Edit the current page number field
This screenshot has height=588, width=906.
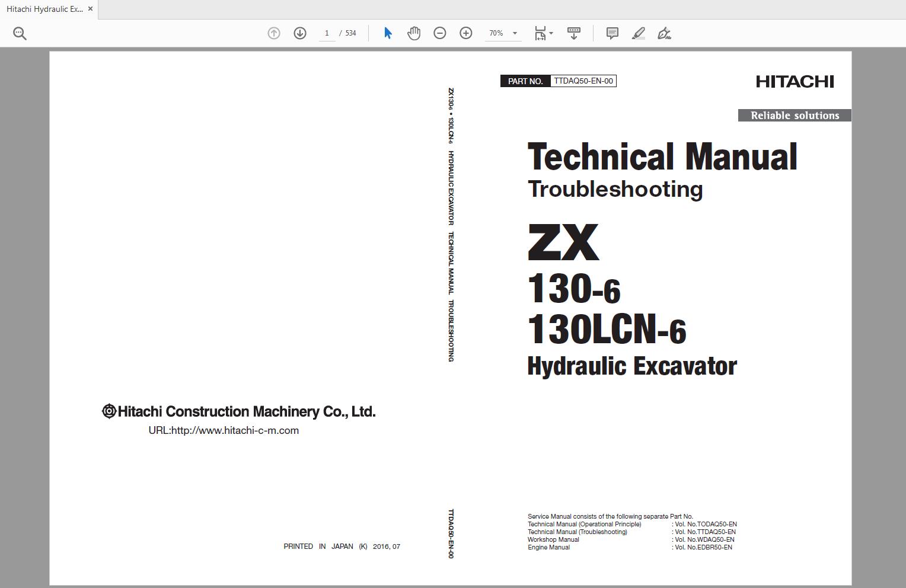click(x=327, y=33)
